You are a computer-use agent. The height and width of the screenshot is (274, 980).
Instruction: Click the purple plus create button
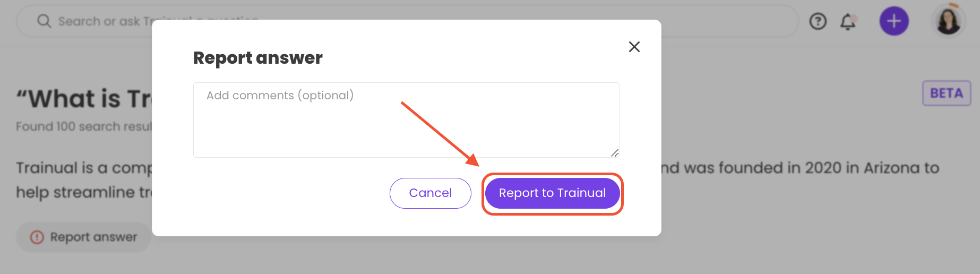pyautogui.click(x=894, y=21)
